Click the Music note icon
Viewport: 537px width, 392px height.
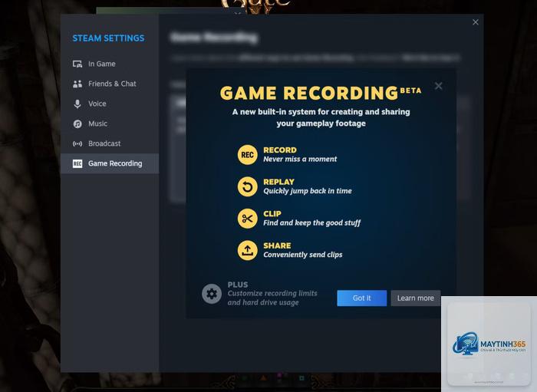click(x=77, y=124)
